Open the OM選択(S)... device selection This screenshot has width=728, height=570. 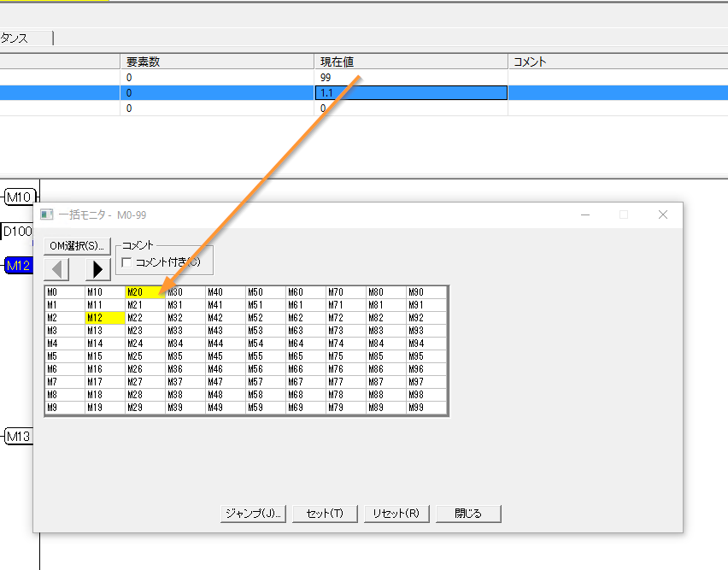pos(78,245)
